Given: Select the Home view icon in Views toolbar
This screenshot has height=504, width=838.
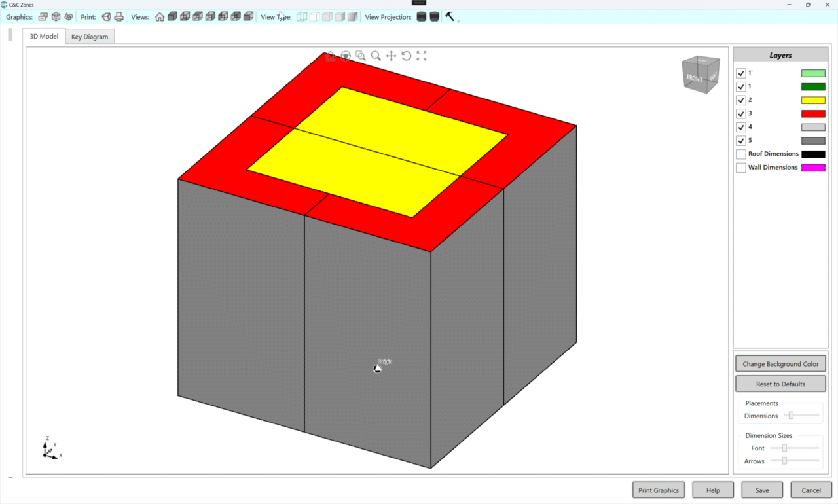Looking at the screenshot, I should point(160,16).
